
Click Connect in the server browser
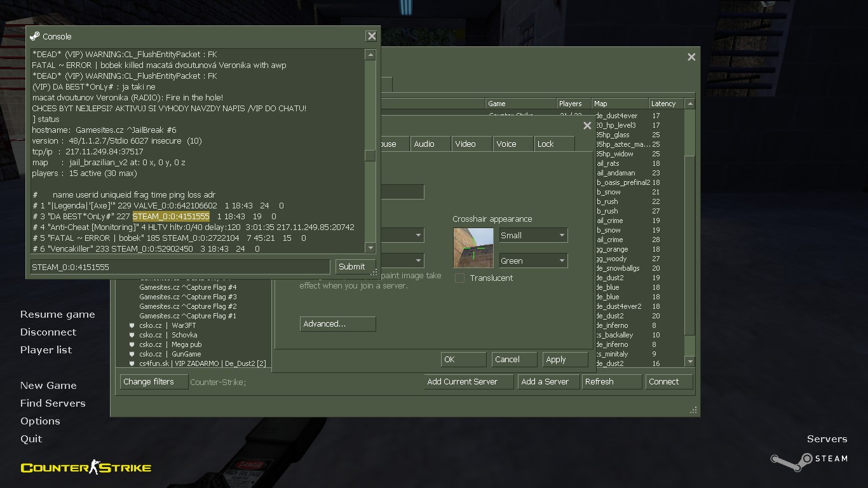click(x=669, y=382)
